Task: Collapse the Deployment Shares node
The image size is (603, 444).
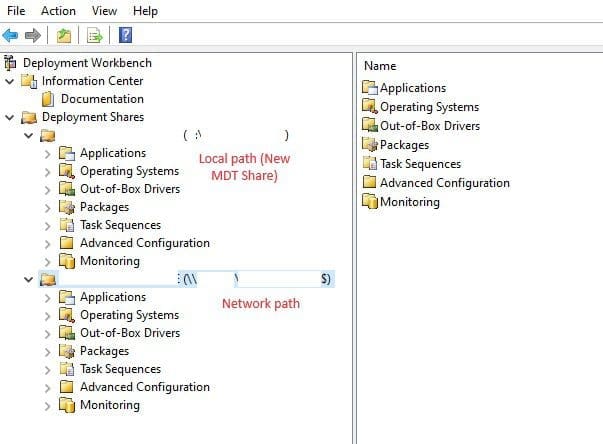Action: pyautogui.click(x=10, y=117)
